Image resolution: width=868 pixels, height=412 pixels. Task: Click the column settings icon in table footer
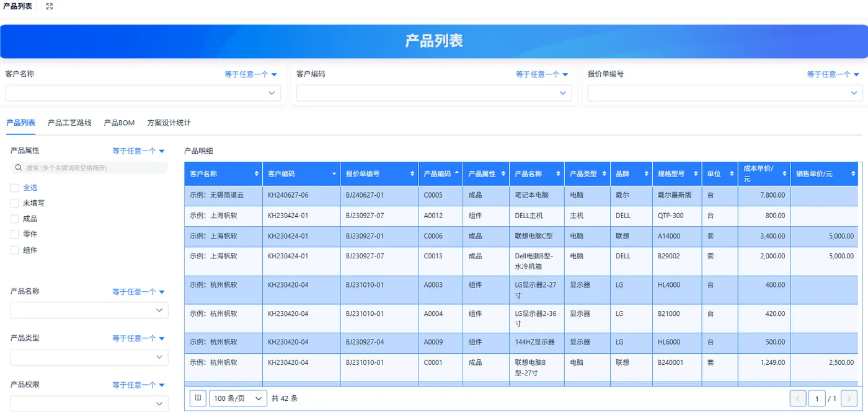(x=198, y=398)
